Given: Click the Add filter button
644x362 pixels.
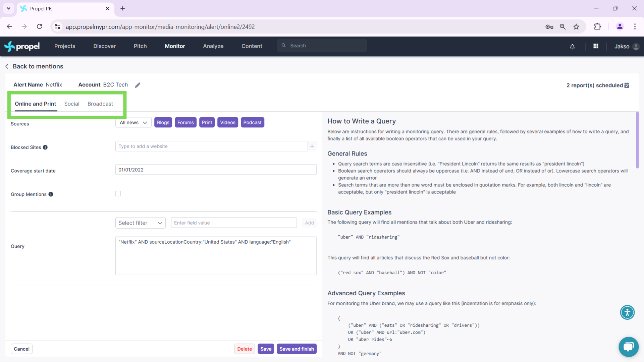Looking at the screenshot, I should [x=309, y=223].
